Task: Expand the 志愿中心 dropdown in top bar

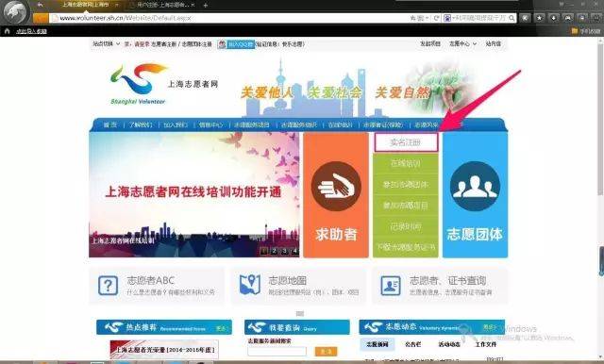Action: [462, 44]
